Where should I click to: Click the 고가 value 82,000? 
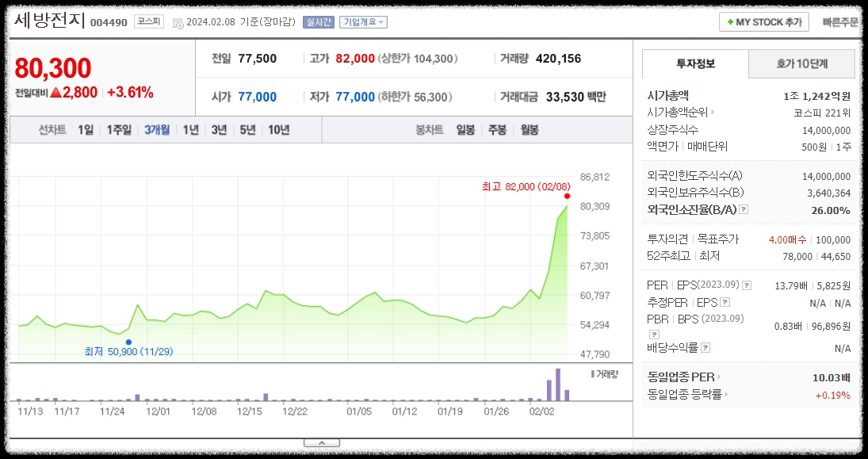pos(355,59)
